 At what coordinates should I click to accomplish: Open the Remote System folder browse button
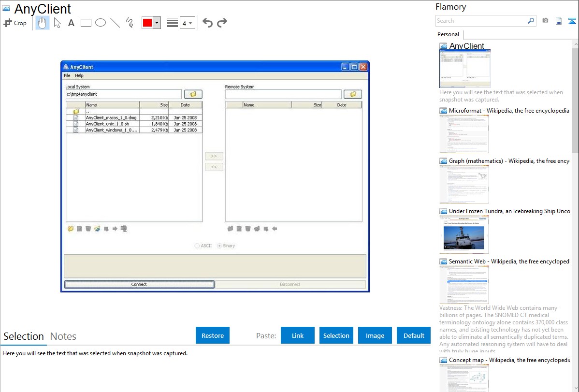353,94
